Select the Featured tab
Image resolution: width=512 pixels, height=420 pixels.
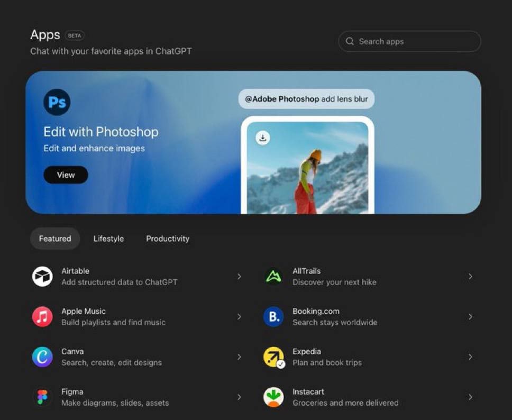(x=55, y=239)
